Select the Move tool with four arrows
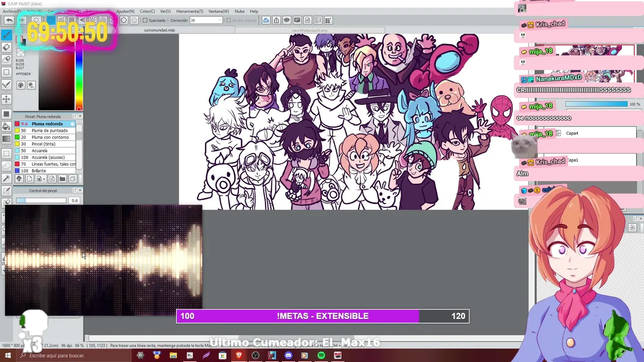The image size is (644, 362). (x=7, y=99)
